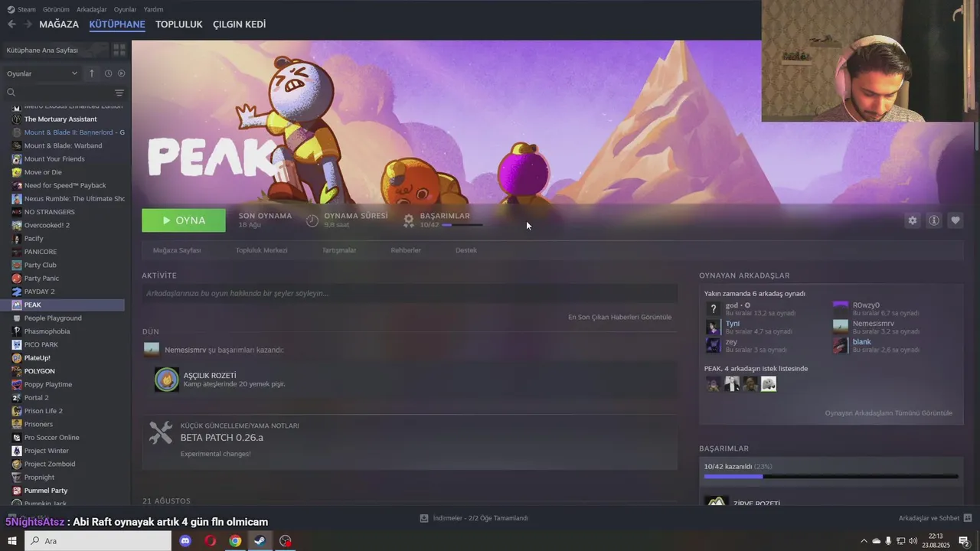View En Son Çıkan Haberleri Görüntüle
Screen dimensions: 980x551
point(619,317)
